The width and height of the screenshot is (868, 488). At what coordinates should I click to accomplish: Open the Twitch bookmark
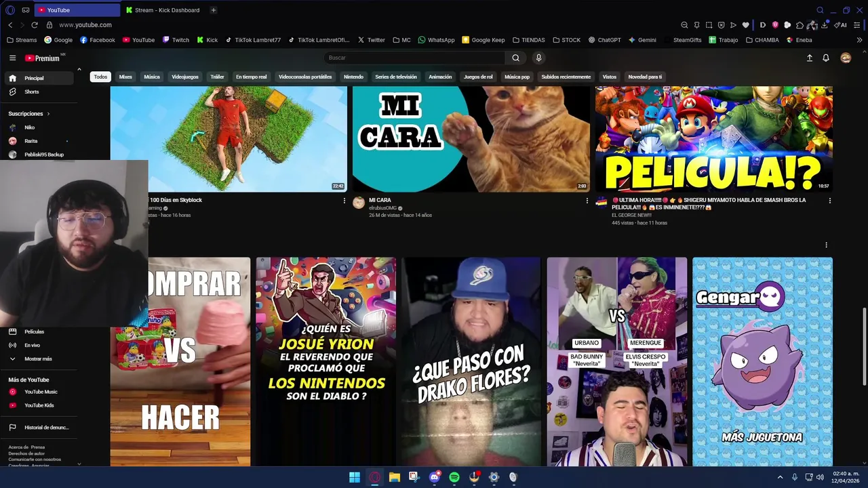[x=176, y=40]
